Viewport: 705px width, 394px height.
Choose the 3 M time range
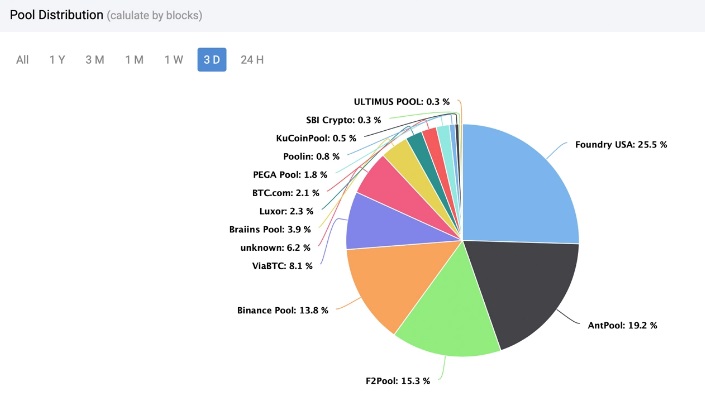(x=95, y=60)
